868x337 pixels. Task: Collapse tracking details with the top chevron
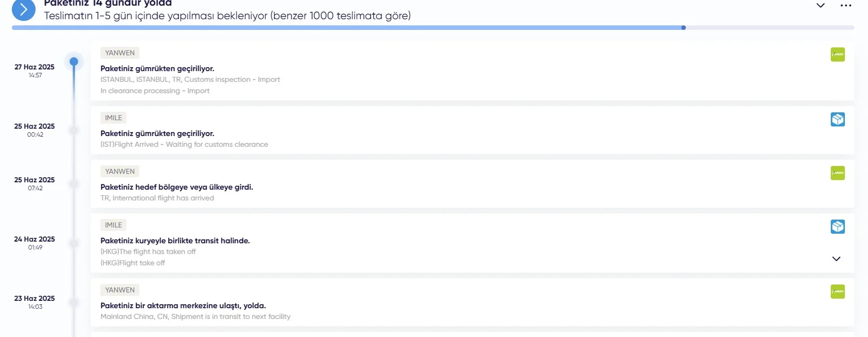(x=821, y=6)
